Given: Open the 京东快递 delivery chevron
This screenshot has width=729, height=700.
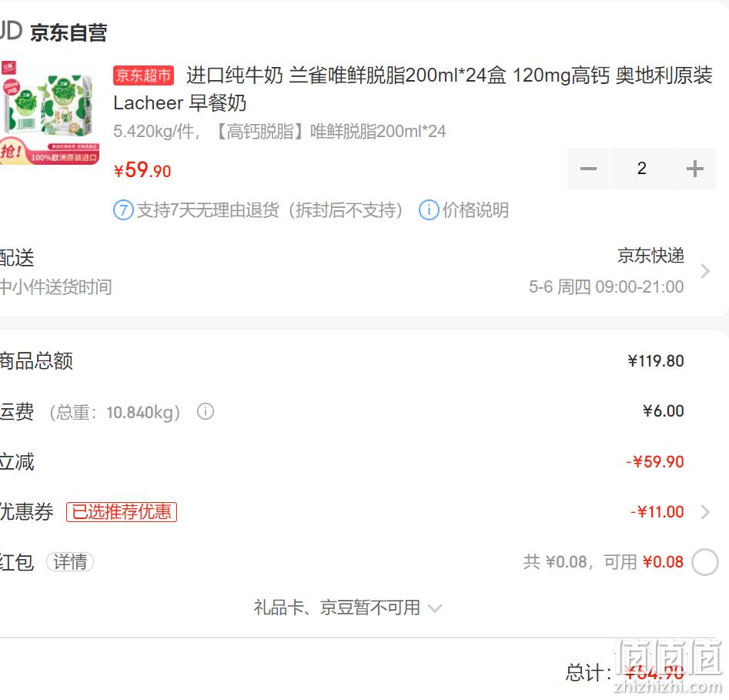Looking at the screenshot, I should click(x=705, y=271).
